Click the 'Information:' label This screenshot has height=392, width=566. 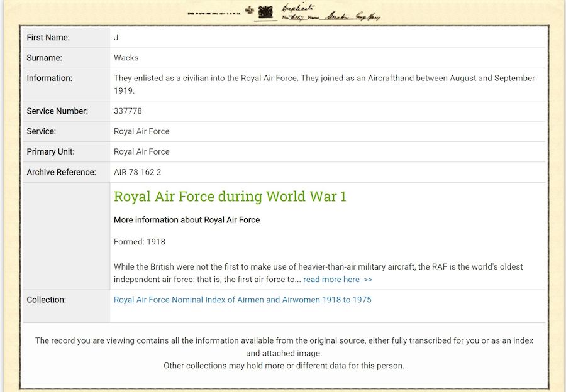click(x=50, y=79)
